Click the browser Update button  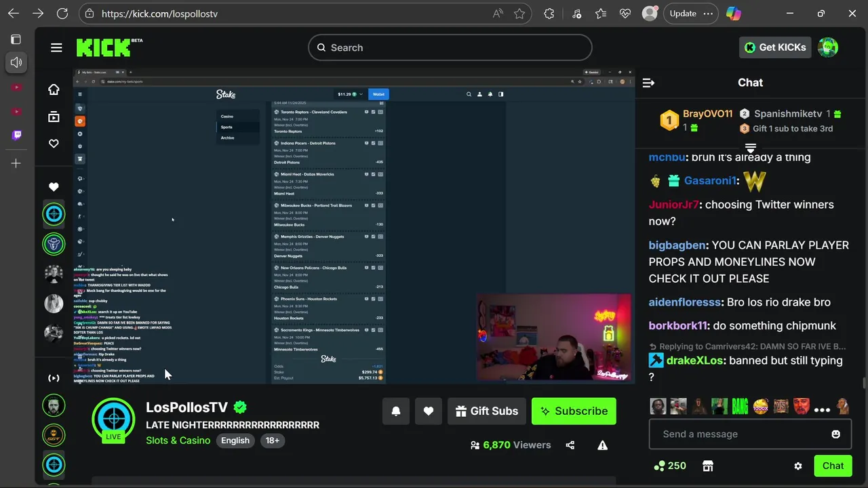(x=690, y=14)
